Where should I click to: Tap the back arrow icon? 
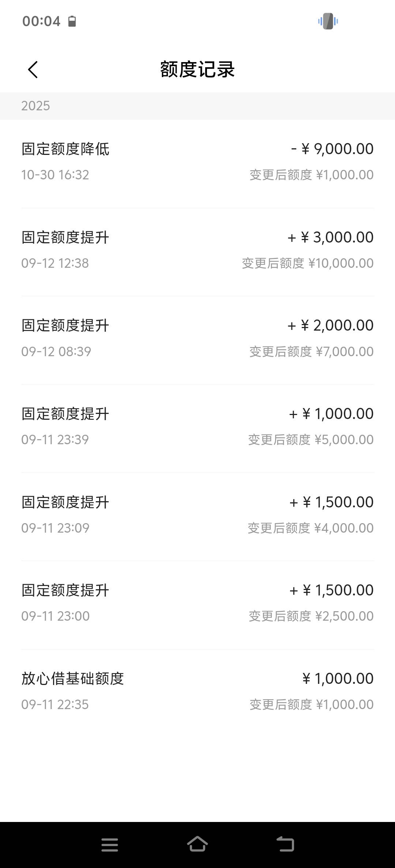click(x=33, y=69)
